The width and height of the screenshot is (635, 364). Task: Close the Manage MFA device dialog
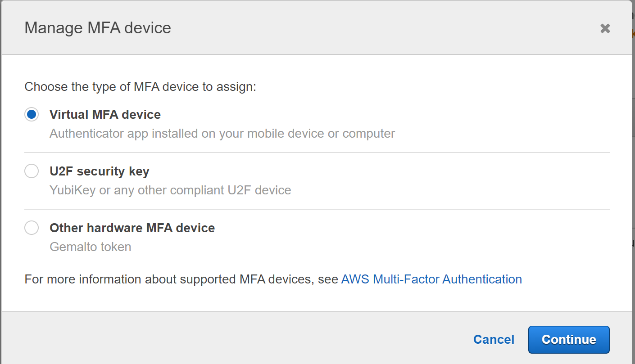605,28
